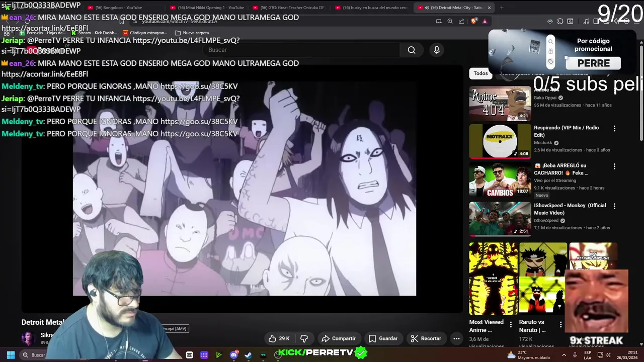Click inside the YouTube Buscar search field
The height and width of the screenshot is (362, 644).
[x=302, y=50]
